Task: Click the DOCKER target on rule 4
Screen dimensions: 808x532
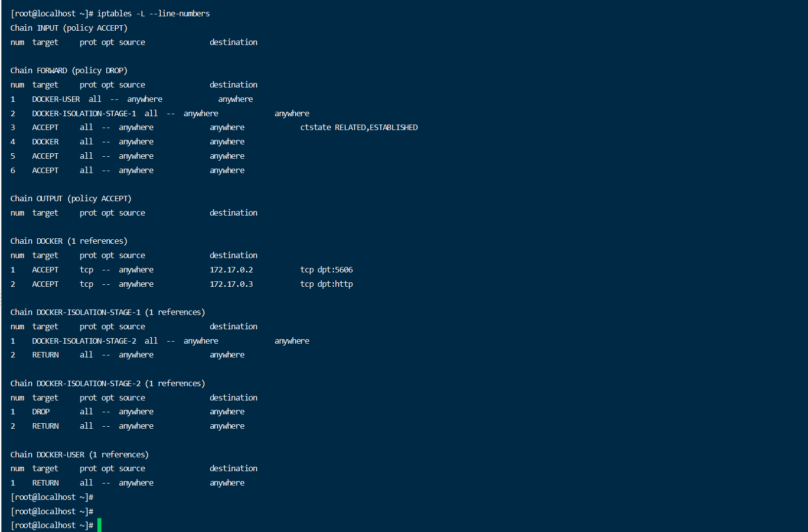Action: pyautogui.click(x=45, y=142)
